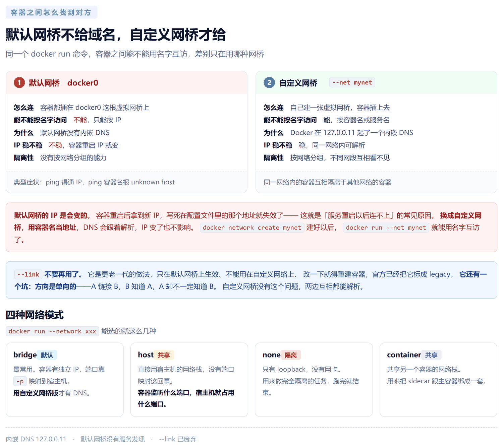Viewport: 503px width, 448px height.
Task: Click the line 没有按网络分组的能力
Action: coord(73,158)
